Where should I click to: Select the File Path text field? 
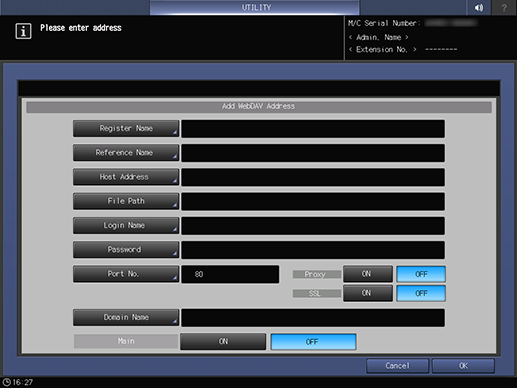pos(313,201)
